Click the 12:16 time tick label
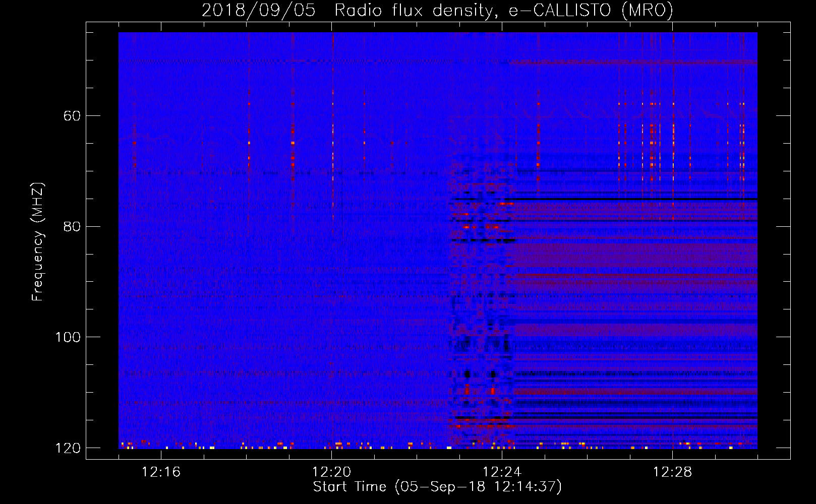Image resolution: width=816 pixels, height=504 pixels. pos(161,472)
